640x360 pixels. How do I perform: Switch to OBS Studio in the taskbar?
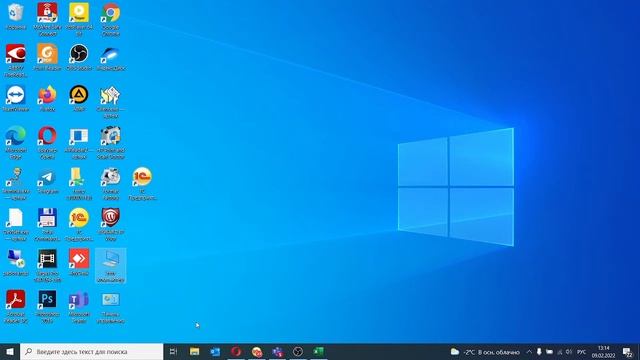[x=298, y=351]
